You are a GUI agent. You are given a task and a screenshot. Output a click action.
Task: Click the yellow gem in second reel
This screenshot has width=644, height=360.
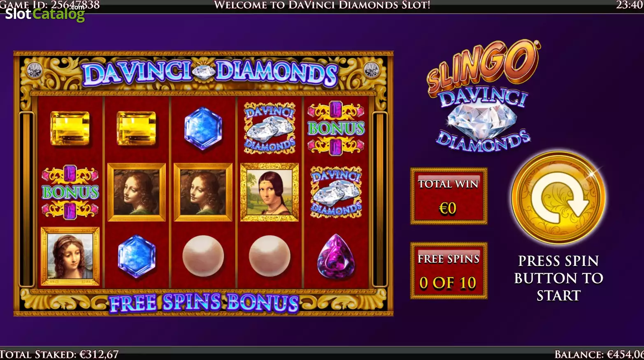pos(137,129)
